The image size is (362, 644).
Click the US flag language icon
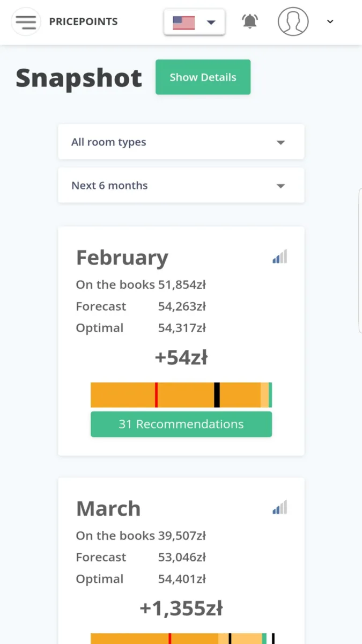[183, 23]
